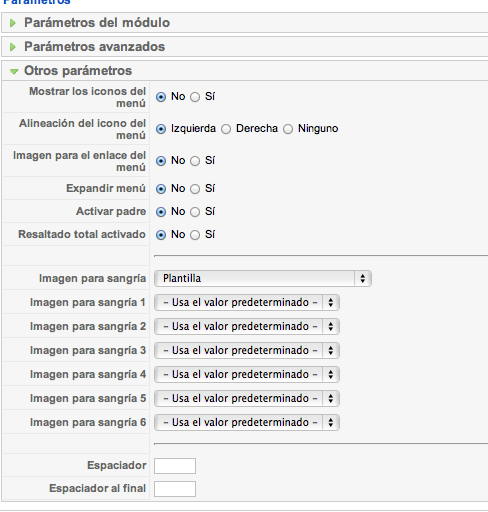Open the Imagen para sangría 6 dropdown
488x512 pixels.
(x=247, y=422)
